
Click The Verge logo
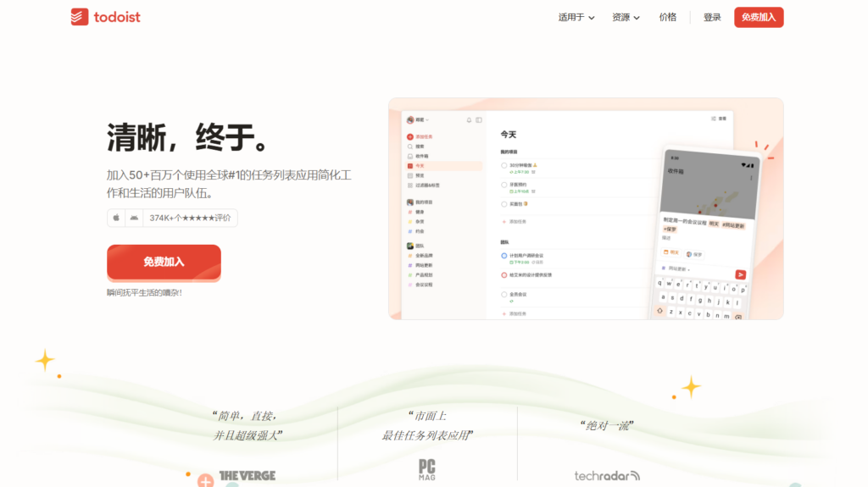click(247, 476)
